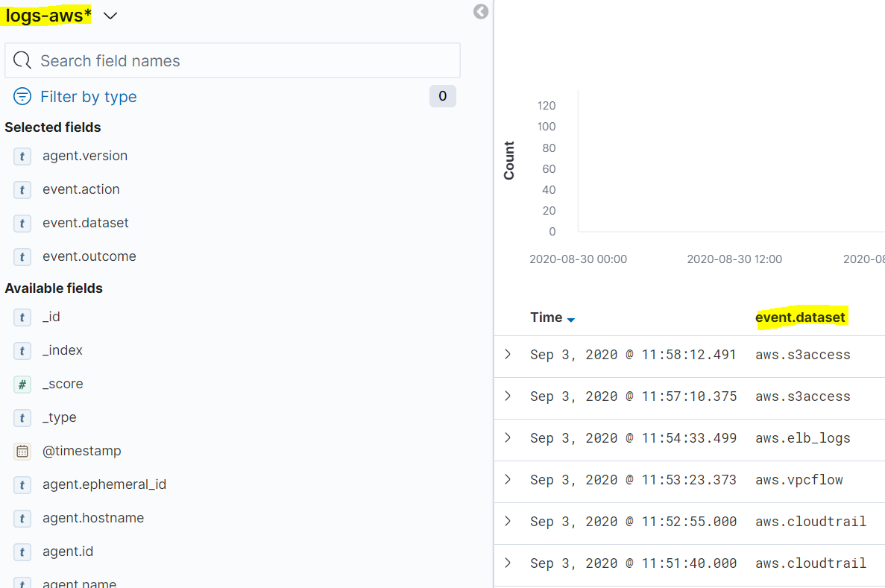Image resolution: width=885 pixels, height=588 pixels.
Task: Click the string icon next to _id
Action: pyautogui.click(x=22, y=317)
